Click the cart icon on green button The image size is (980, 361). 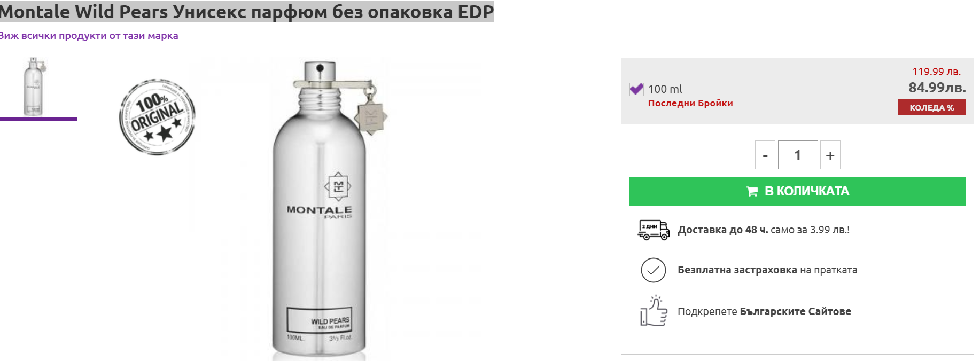(752, 191)
